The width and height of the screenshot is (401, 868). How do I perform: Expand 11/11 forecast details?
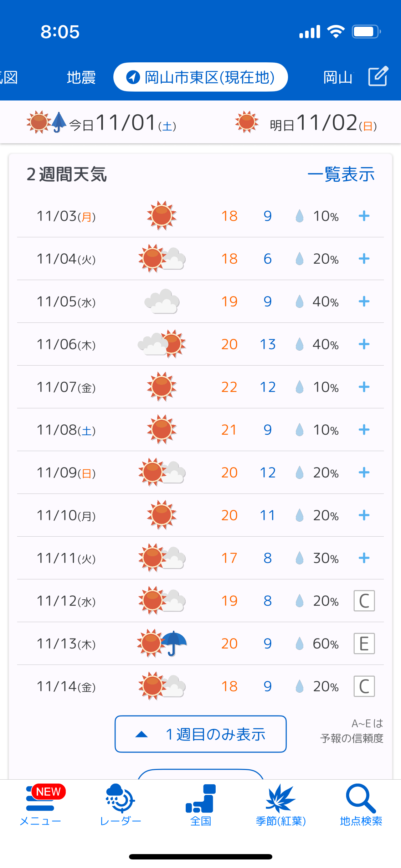(x=364, y=558)
